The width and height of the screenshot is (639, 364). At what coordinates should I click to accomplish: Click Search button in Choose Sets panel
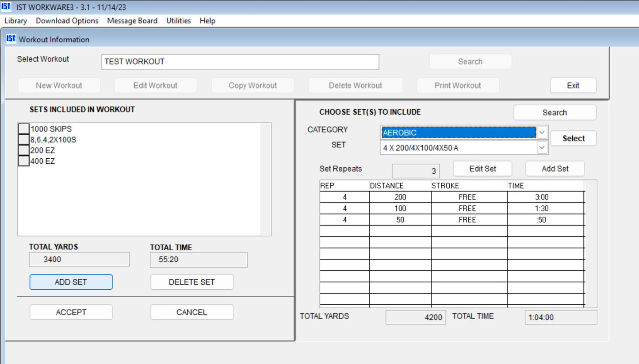click(x=555, y=112)
